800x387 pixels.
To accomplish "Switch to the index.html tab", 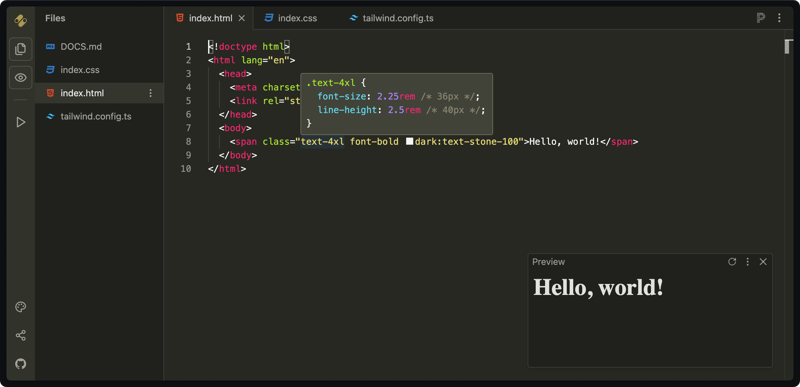I will click(210, 18).
